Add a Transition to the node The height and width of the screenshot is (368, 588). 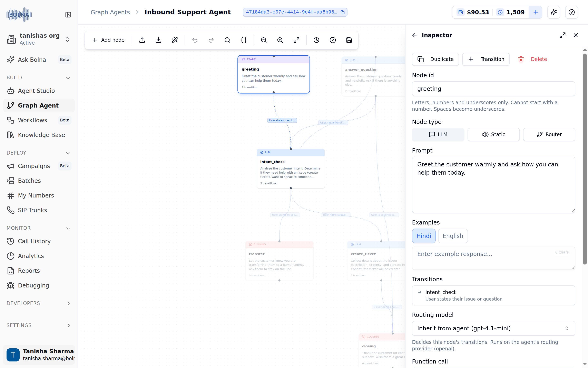tap(486, 59)
